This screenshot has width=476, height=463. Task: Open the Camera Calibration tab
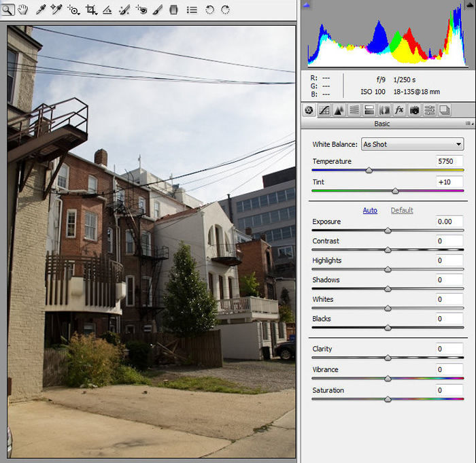(414, 110)
